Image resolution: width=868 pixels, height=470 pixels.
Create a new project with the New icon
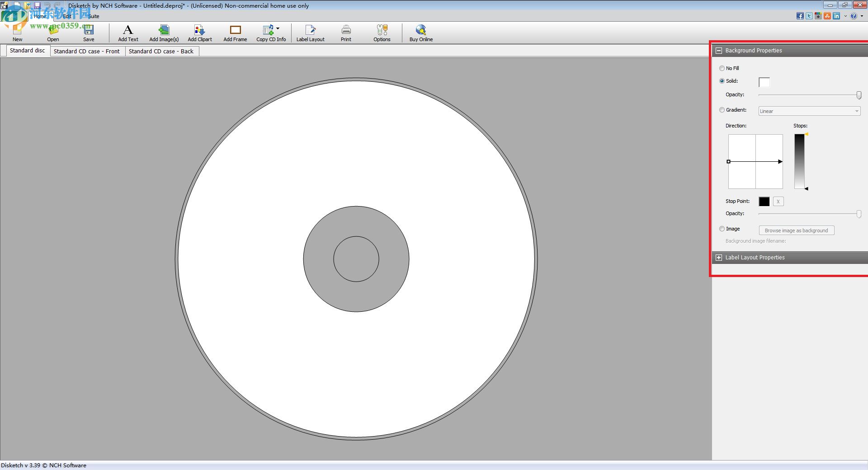point(17,32)
